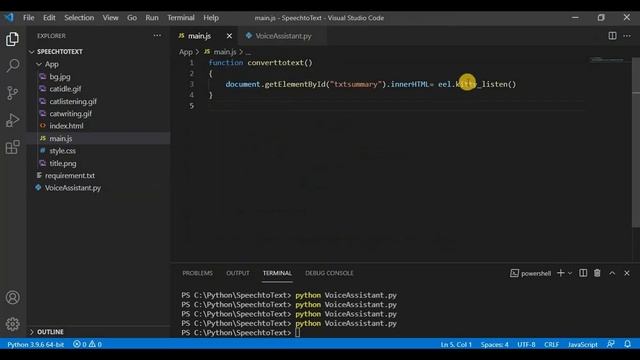Viewport: 640px width, 360px height.
Task: Click the editor vertical scrollbar
Action: pos(636,142)
